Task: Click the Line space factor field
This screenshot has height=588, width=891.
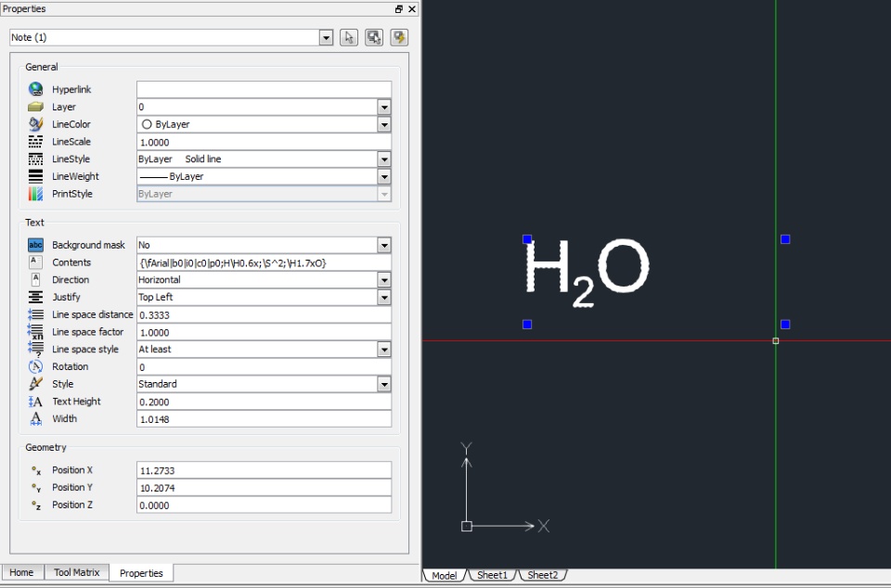Action: coord(265,332)
